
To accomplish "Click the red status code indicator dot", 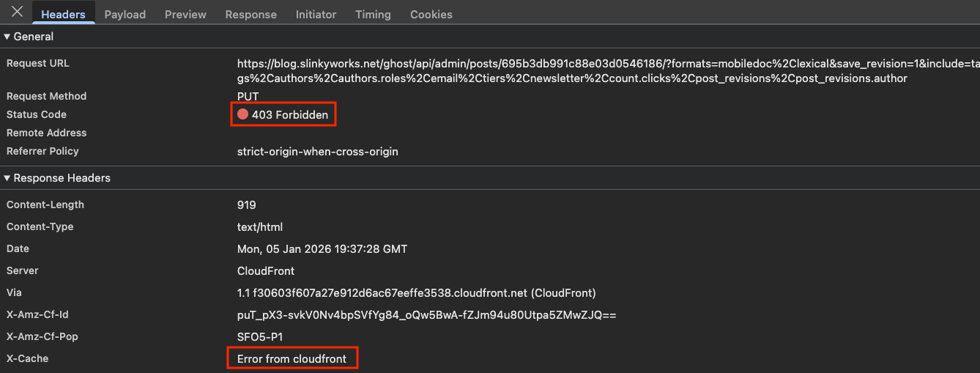I will pos(242,114).
